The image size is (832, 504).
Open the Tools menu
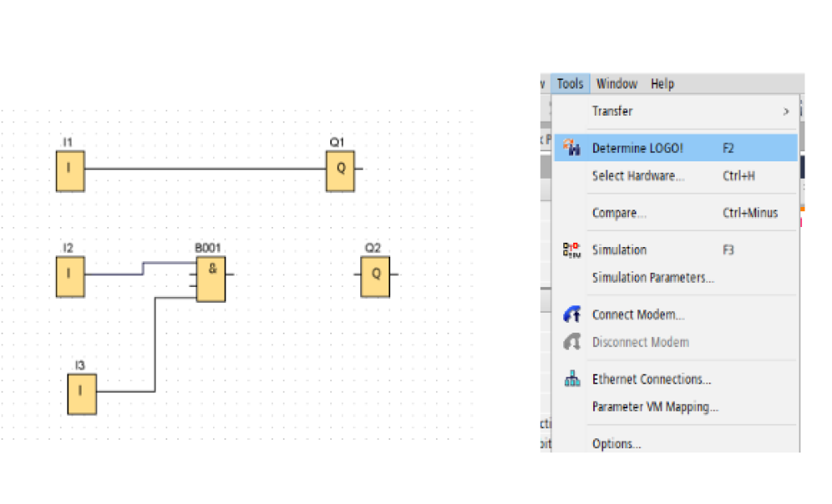tap(570, 84)
